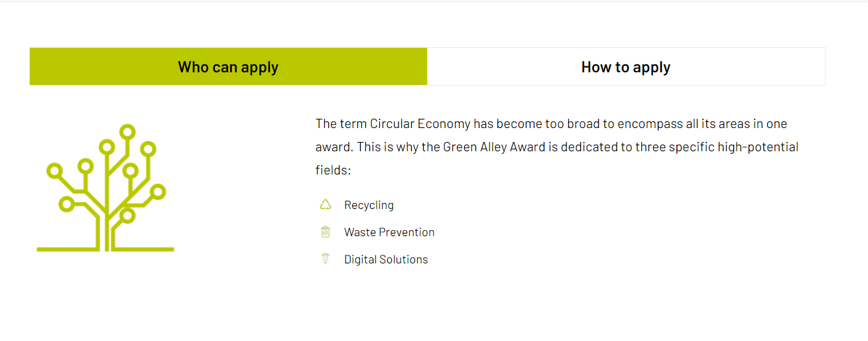The height and width of the screenshot is (341, 868).
Task: Click the recycling triangle icon
Action: [x=325, y=205]
